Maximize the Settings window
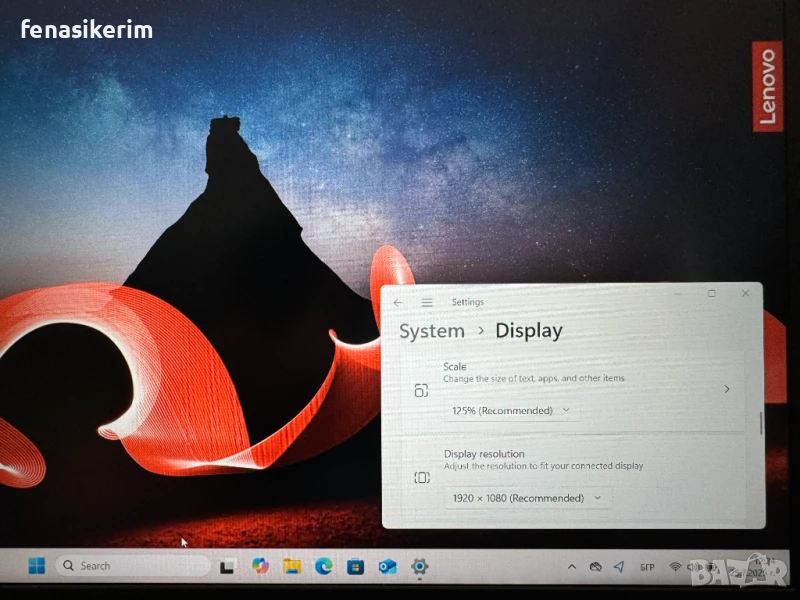 [711, 294]
